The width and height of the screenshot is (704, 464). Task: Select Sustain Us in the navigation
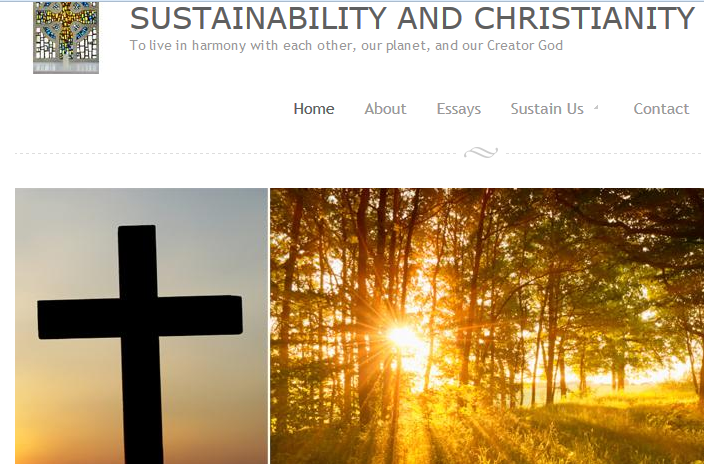point(547,109)
